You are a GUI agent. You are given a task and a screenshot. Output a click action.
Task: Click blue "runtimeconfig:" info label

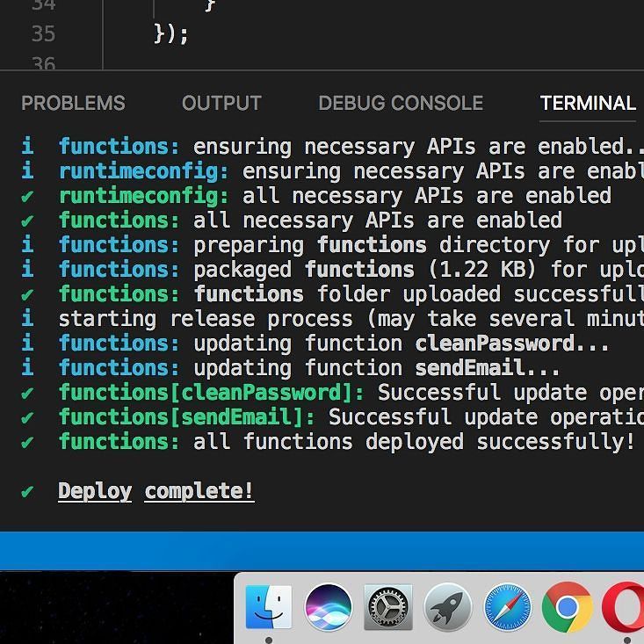tap(144, 170)
